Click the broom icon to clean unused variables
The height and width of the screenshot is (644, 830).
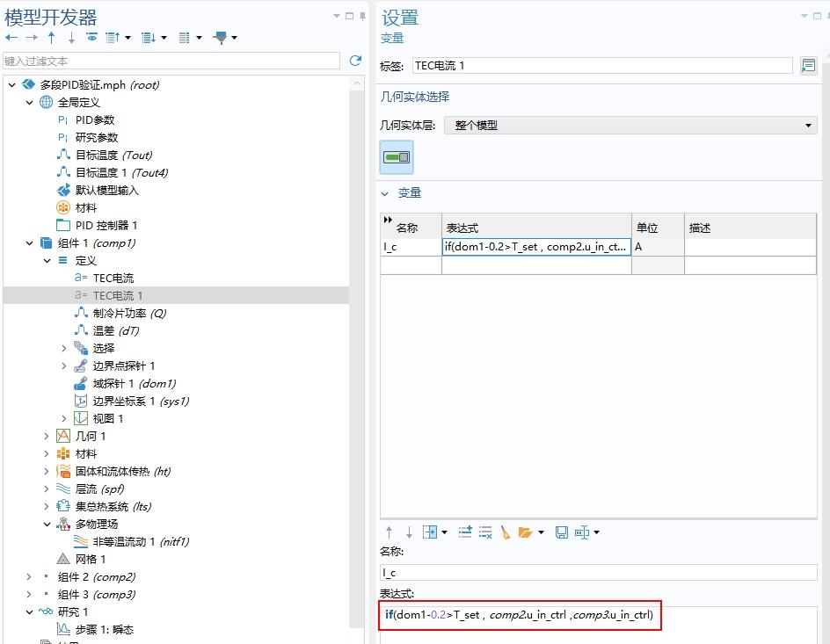(506, 532)
